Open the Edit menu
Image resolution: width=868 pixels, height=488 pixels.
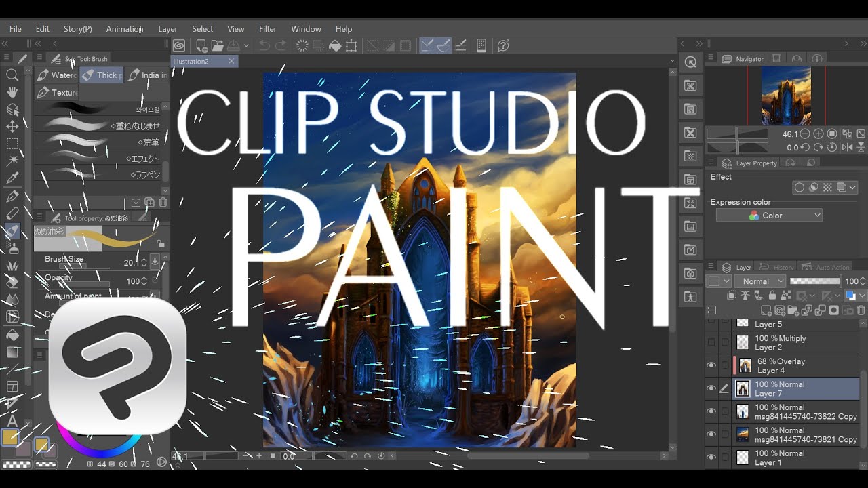[42, 29]
